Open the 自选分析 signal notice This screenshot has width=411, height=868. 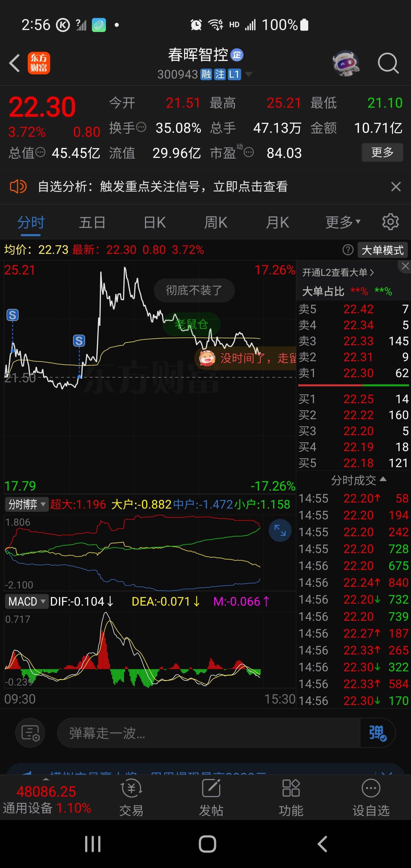[x=163, y=186]
